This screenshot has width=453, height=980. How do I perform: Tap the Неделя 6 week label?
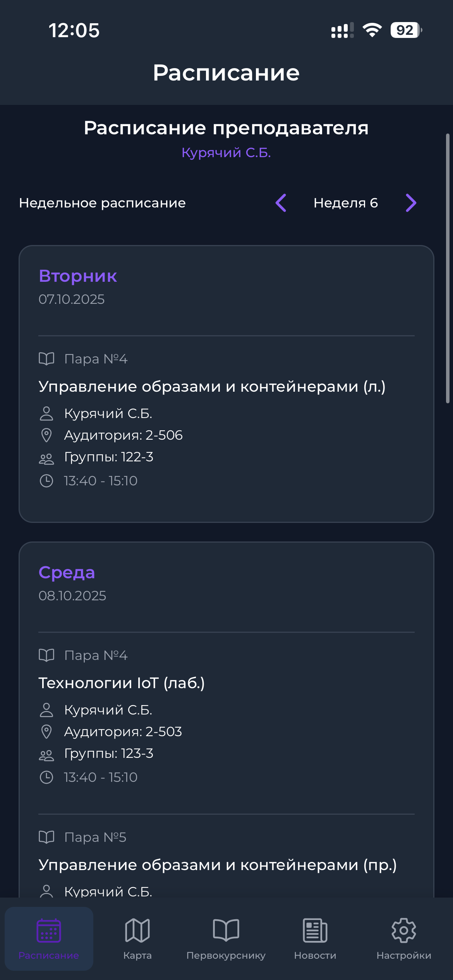pyautogui.click(x=346, y=203)
